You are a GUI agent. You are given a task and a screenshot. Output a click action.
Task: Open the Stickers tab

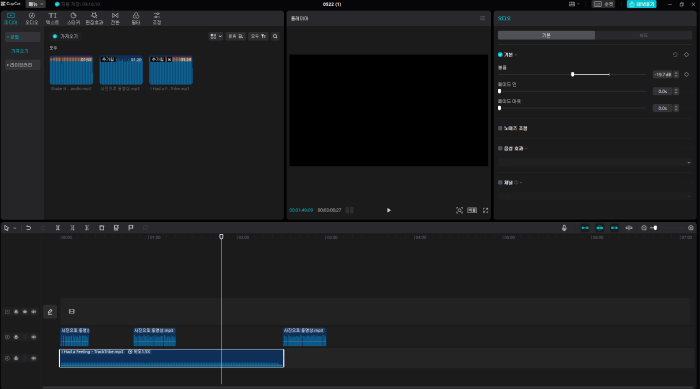73,18
